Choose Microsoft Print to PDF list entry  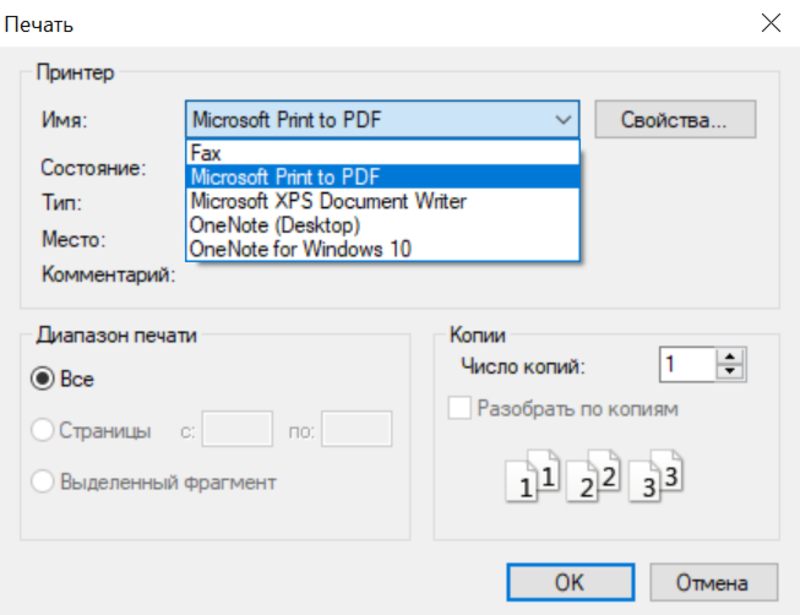[x=383, y=177]
